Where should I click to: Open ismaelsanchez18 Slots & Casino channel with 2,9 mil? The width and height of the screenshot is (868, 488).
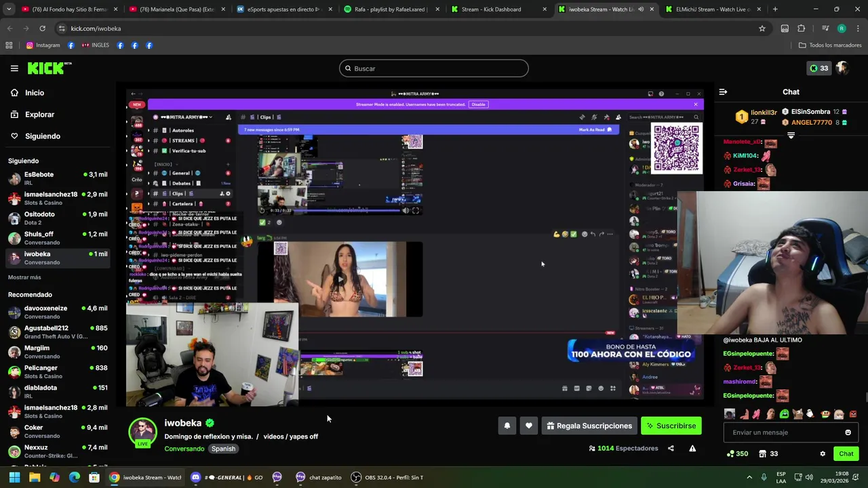click(x=58, y=198)
